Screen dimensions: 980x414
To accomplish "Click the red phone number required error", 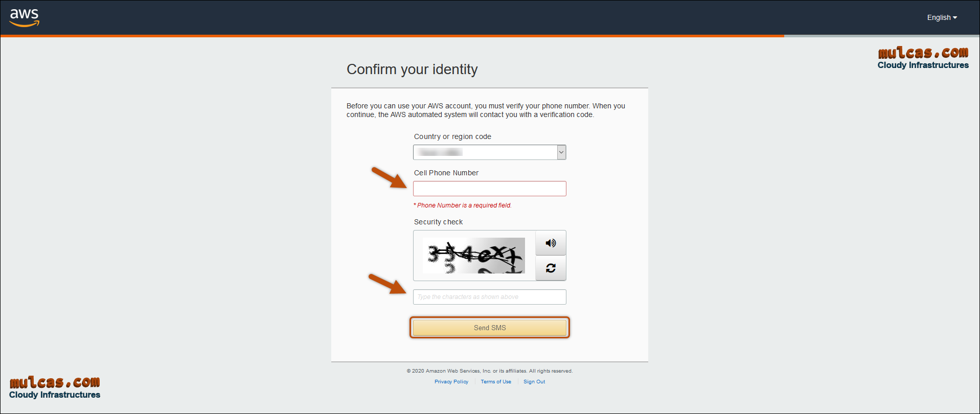I will 463,205.
